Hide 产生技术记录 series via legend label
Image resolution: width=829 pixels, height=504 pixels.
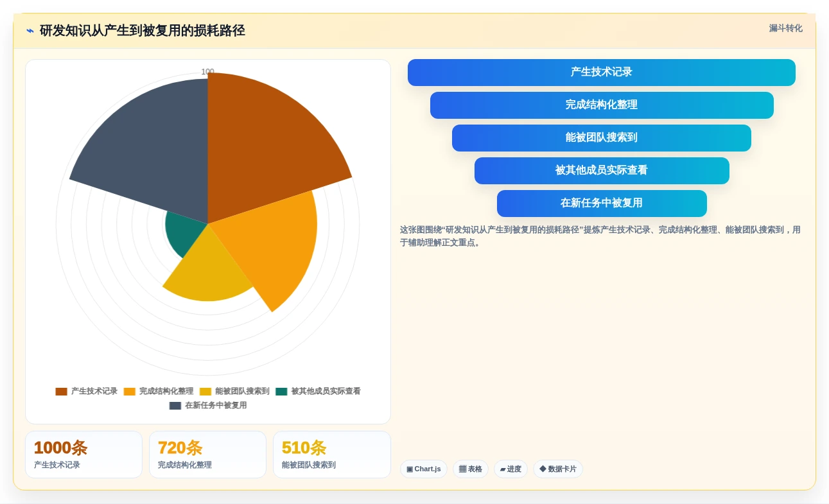94,391
